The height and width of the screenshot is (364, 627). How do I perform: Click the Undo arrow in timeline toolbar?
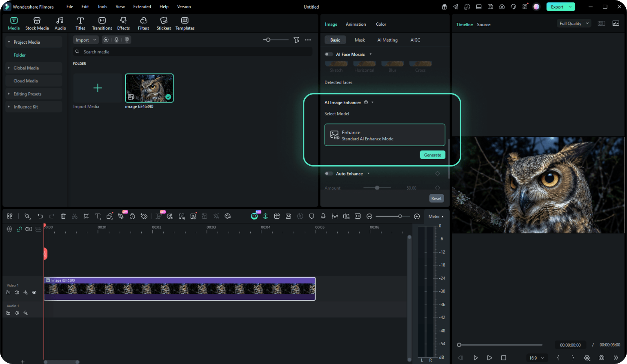(x=40, y=216)
